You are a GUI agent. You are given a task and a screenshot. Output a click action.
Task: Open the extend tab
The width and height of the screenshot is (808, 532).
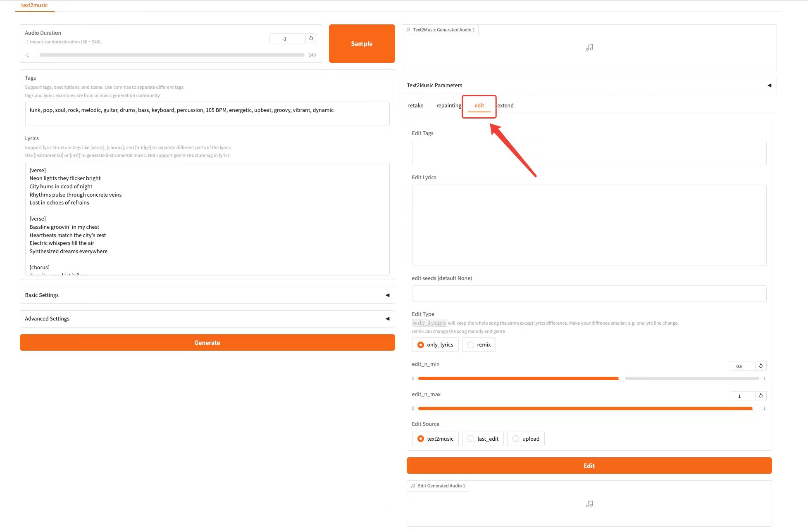click(x=505, y=106)
